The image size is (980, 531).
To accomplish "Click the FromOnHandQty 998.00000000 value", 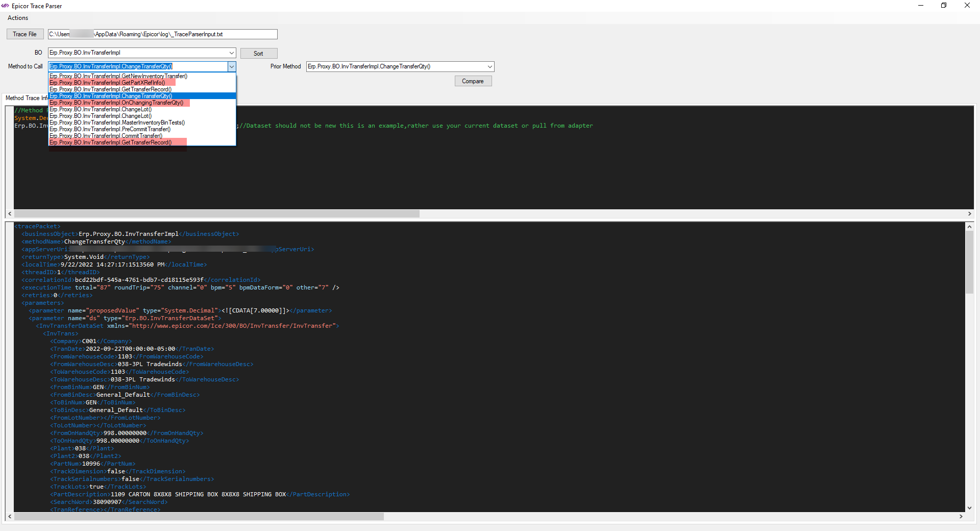I will coord(125,433).
